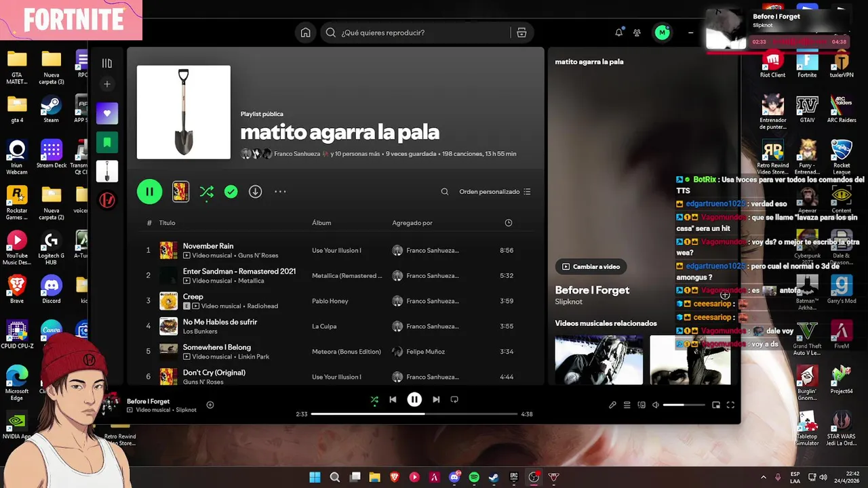Open mini player icon
Screen dimensions: 868x488
point(716,405)
